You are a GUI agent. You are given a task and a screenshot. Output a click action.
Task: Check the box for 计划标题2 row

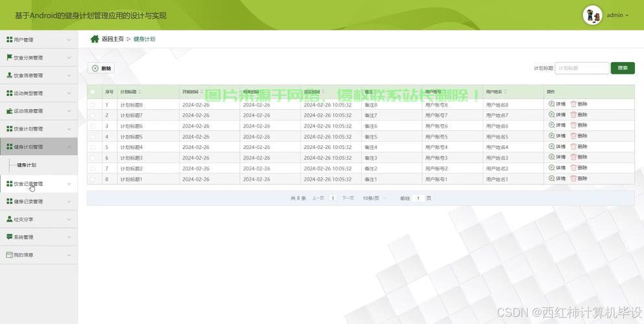(92, 168)
